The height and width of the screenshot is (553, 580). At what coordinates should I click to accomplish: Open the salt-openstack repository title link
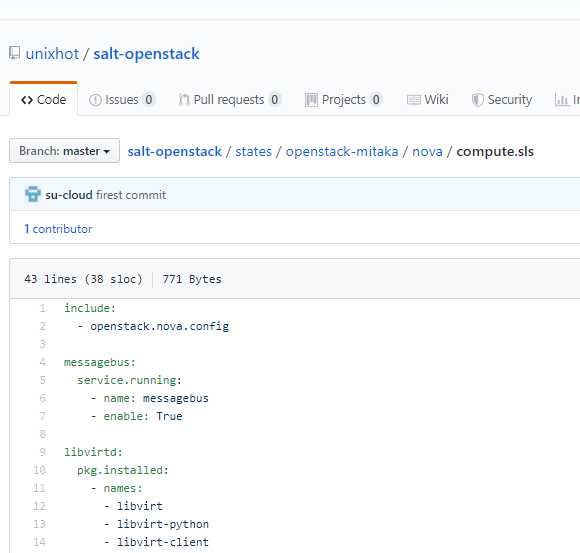[146, 54]
